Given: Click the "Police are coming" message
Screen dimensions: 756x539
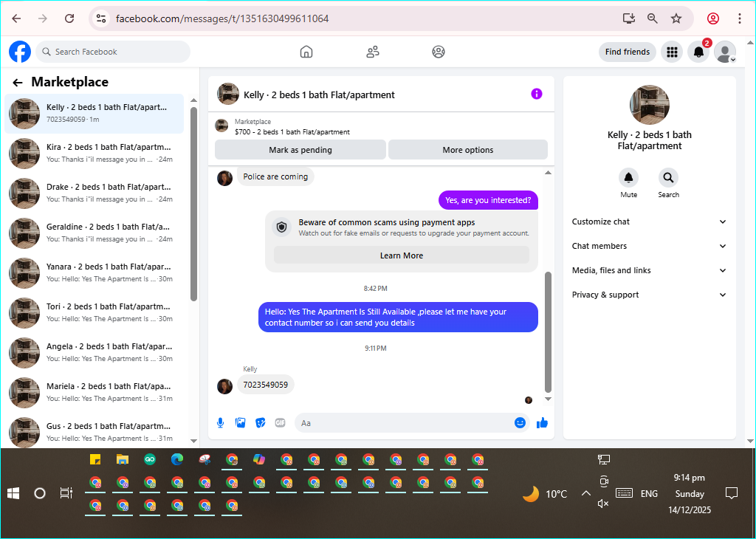Looking at the screenshot, I should [x=275, y=176].
